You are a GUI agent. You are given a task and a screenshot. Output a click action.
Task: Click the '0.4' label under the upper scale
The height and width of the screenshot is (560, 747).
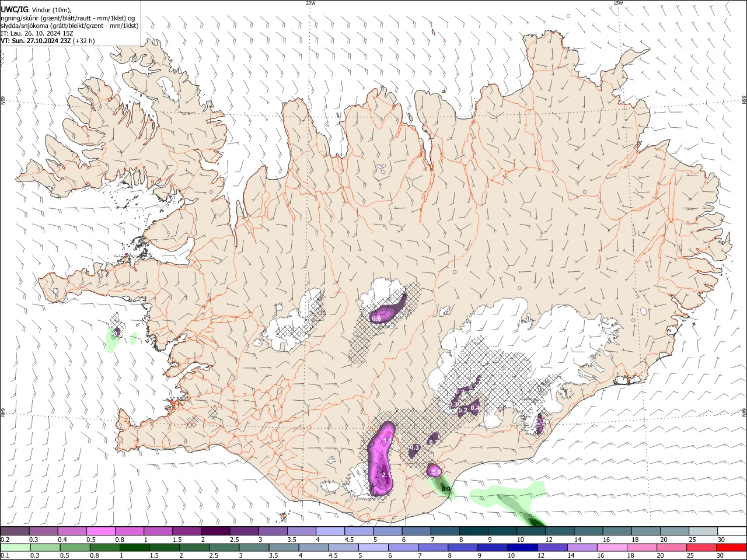tap(63, 540)
